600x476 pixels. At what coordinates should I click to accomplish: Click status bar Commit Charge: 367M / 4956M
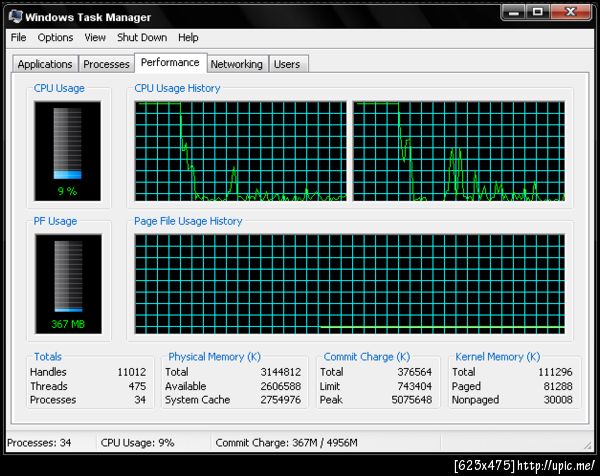[287, 443]
